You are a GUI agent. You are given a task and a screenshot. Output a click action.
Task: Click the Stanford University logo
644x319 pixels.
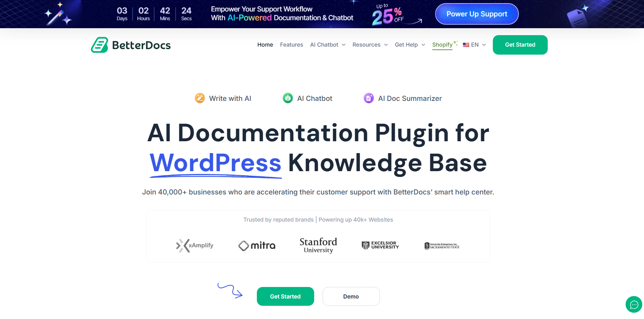318,245
